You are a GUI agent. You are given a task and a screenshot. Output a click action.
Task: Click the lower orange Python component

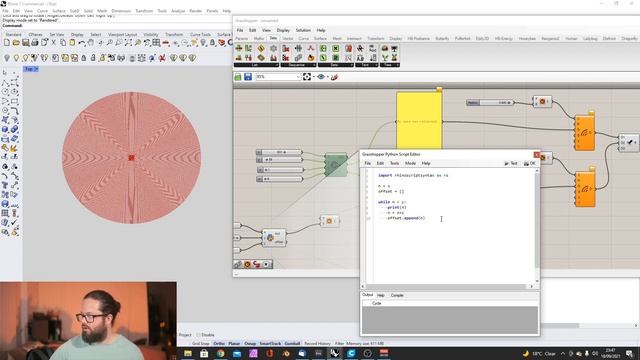point(585,189)
